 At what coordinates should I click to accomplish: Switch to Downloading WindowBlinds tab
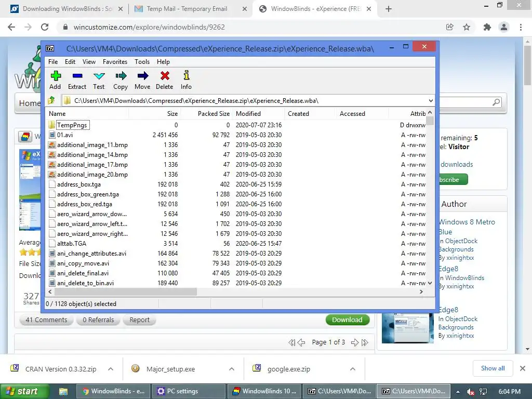pyautogui.click(x=66, y=9)
